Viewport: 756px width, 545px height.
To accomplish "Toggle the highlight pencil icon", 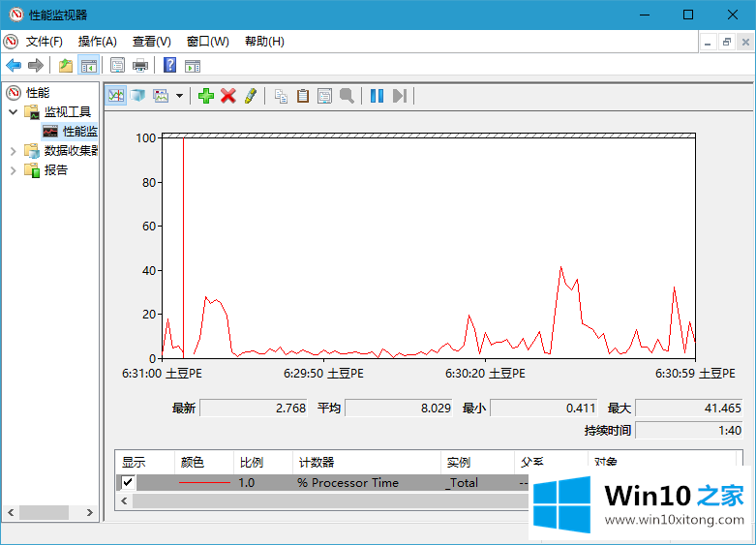I will click(x=251, y=96).
